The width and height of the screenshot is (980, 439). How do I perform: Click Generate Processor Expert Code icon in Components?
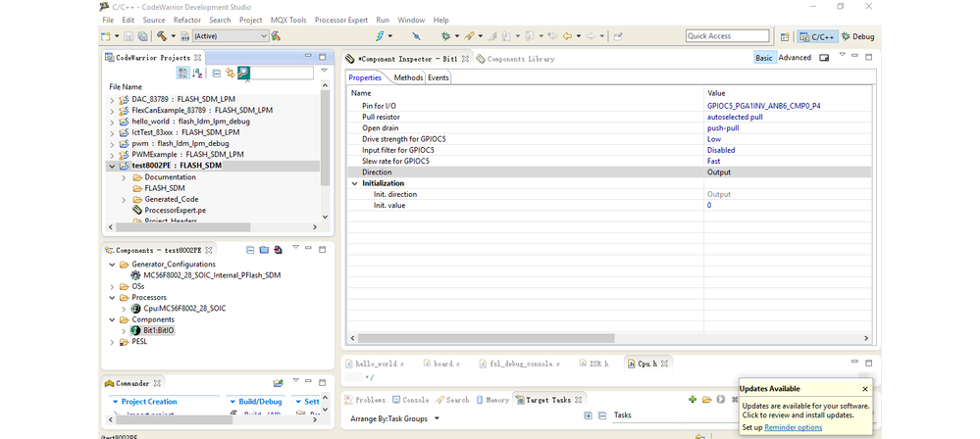pos(279,250)
